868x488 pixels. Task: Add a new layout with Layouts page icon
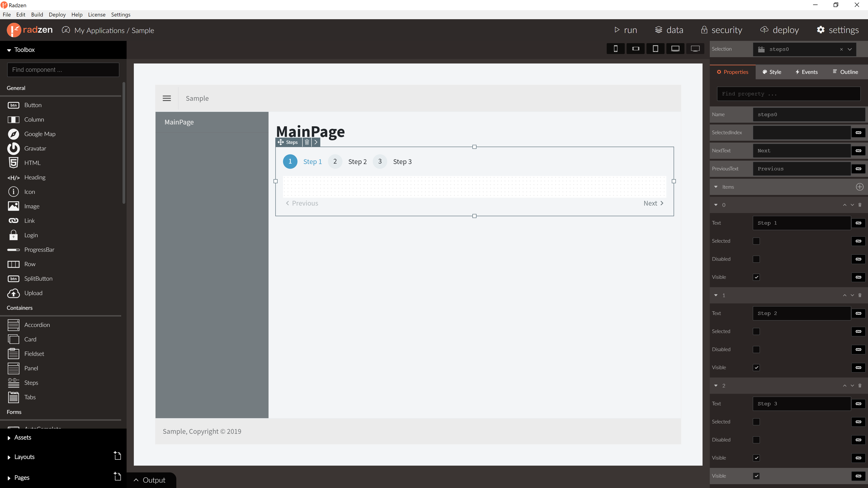117,456
